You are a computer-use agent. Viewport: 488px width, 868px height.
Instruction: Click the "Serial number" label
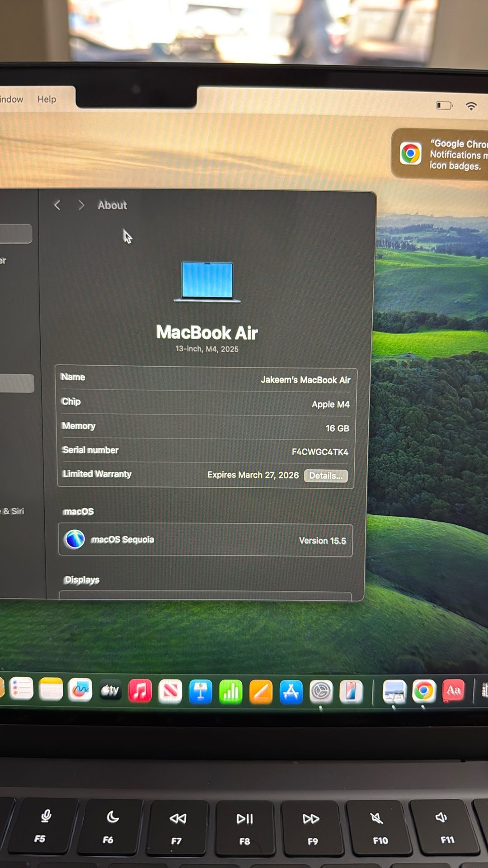pos(90,450)
